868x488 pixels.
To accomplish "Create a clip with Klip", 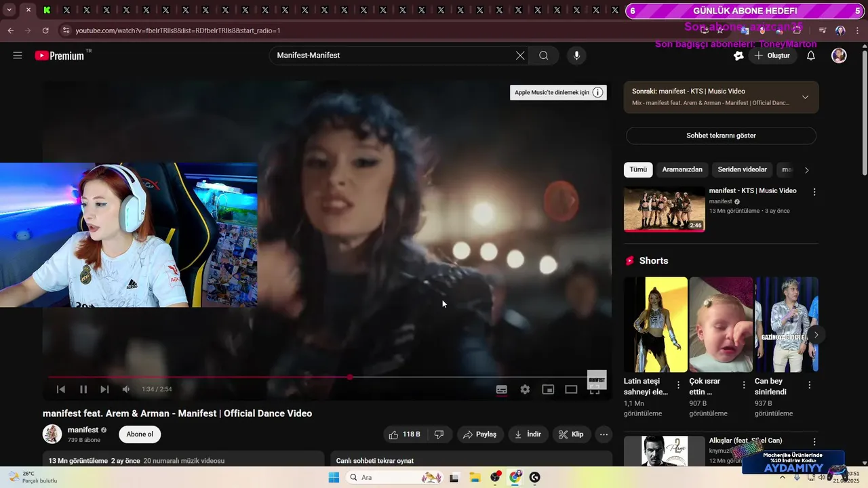I will (x=571, y=434).
